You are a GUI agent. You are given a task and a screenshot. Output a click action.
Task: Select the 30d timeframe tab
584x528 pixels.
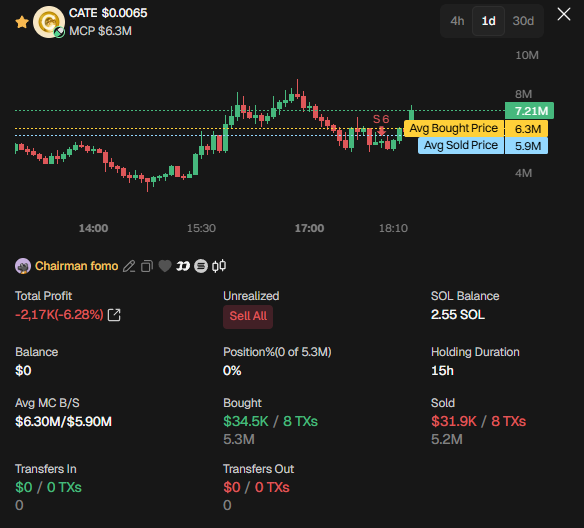pos(523,21)
